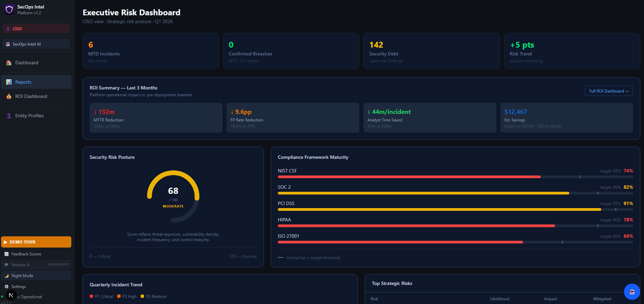Image resolution: width=644 pixels, height=304 pixels.
Task: Toggle the Version A experiment switch
Action: (36, 265)
